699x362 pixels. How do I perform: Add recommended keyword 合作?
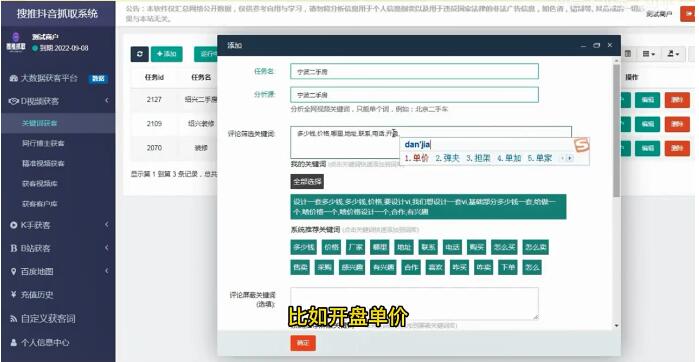(x=411, y=267)
